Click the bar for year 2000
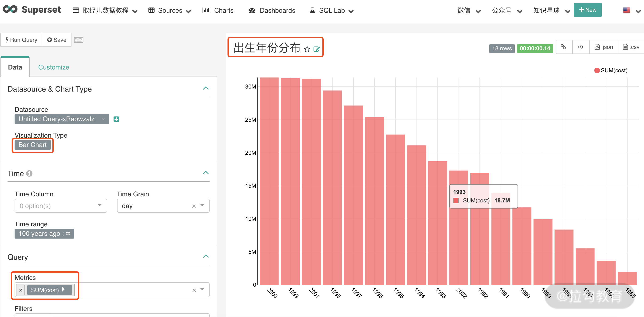Image resolution: width=644 pixels, height=317 pixels. point(269,181)
